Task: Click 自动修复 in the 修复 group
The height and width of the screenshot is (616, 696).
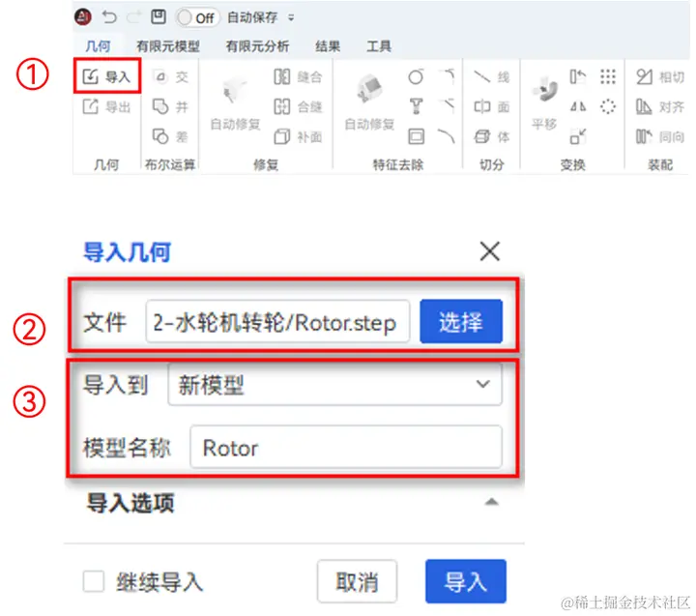Action: (235, 103)
